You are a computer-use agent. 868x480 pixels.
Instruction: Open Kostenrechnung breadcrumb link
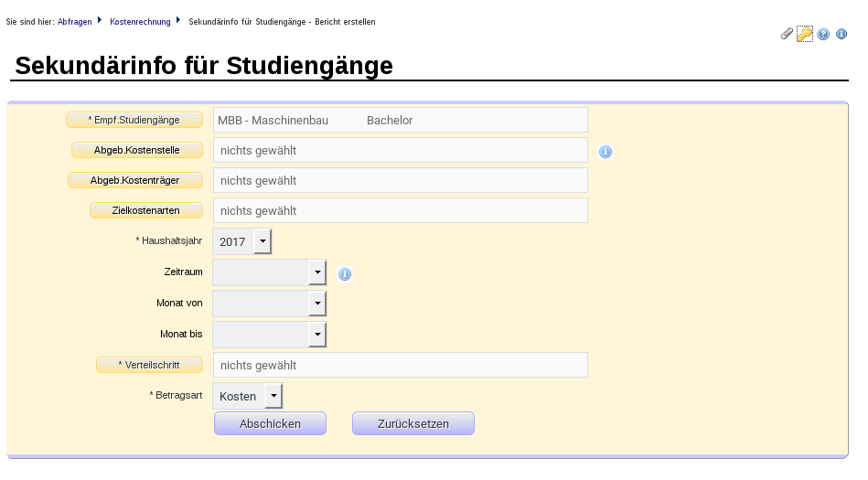pos(140,22)
